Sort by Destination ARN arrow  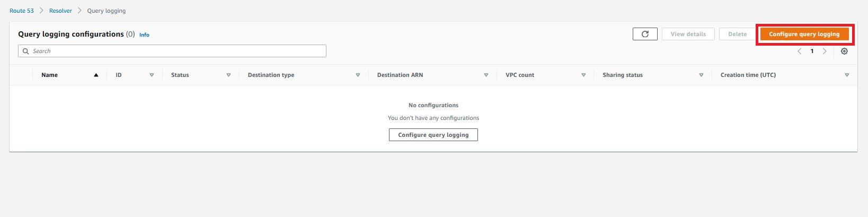tap(486, 75)
